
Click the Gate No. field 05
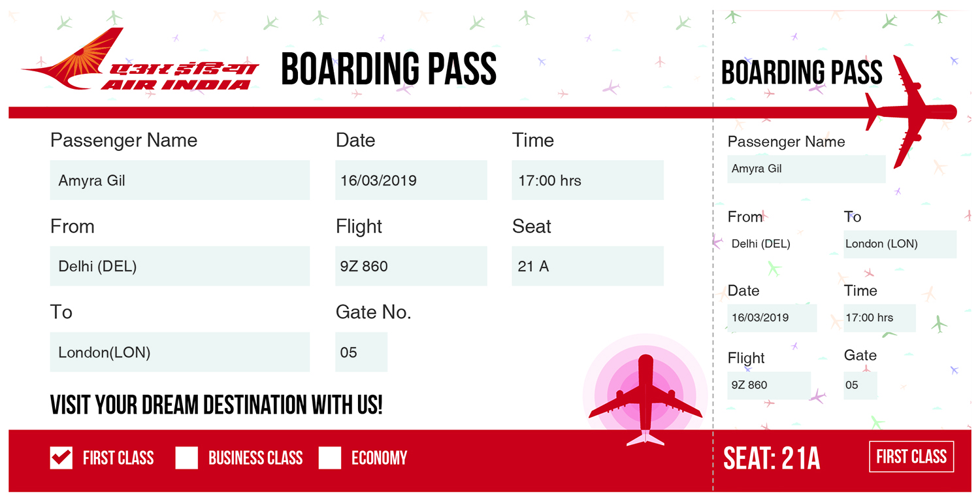[361, 352]
